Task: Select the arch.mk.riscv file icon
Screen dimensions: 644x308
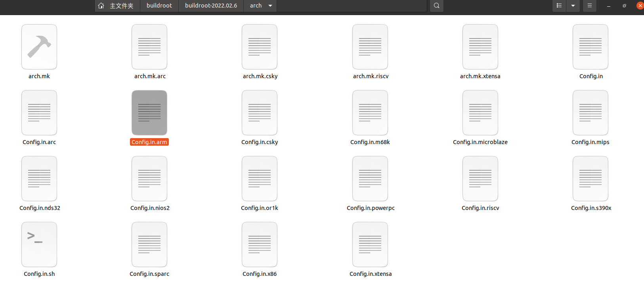Action: (370, 47)
